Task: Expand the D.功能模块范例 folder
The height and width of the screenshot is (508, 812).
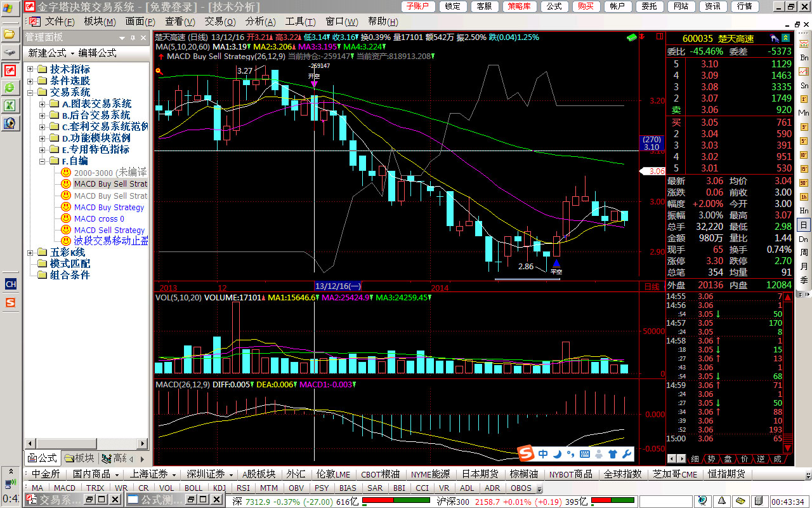Action: 42,138
